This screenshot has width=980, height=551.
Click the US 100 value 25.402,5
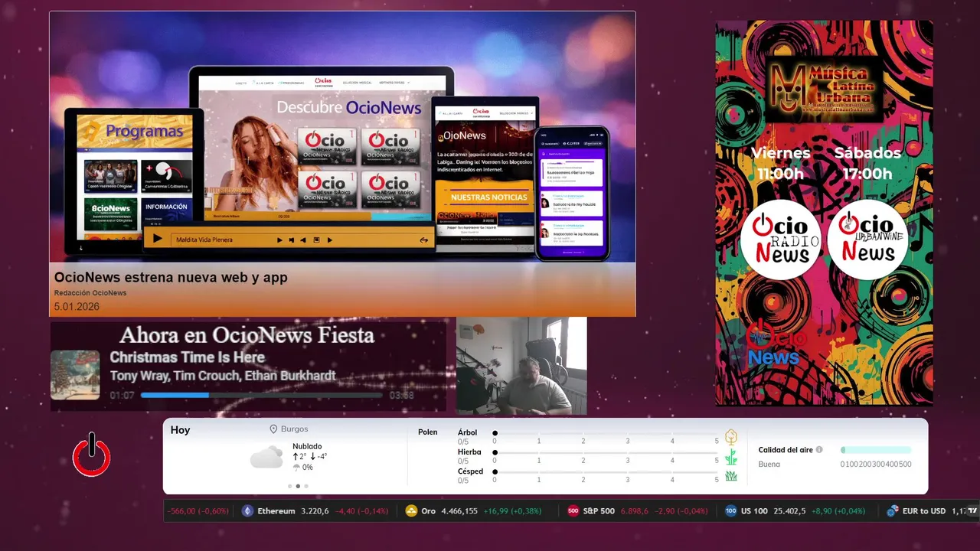tap(789, 511)
